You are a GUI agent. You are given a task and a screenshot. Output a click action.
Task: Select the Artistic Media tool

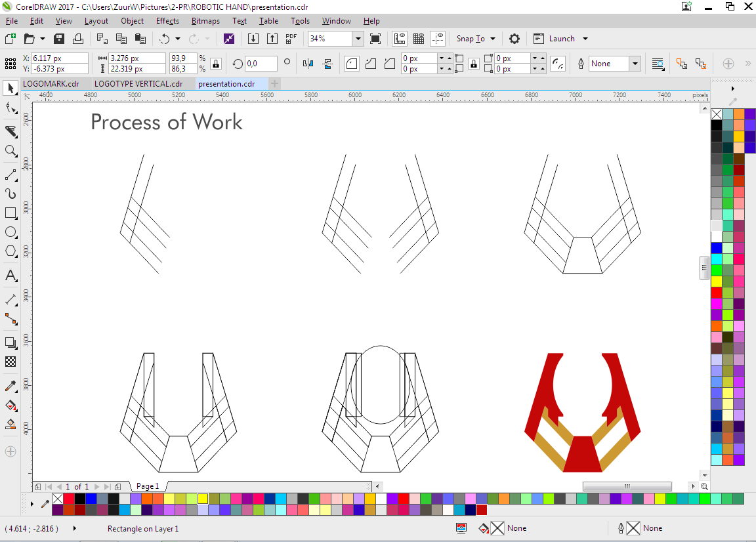[x=10, y=194]
